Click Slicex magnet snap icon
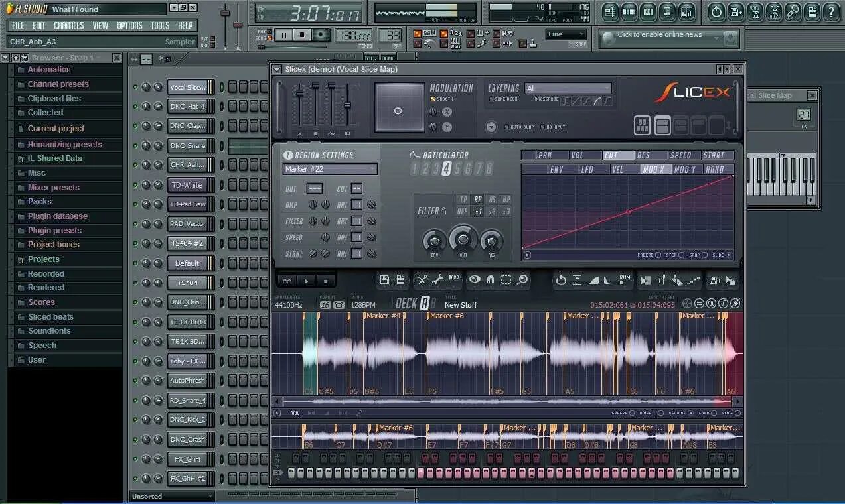 pyautogui.click(x=491, y=280)
